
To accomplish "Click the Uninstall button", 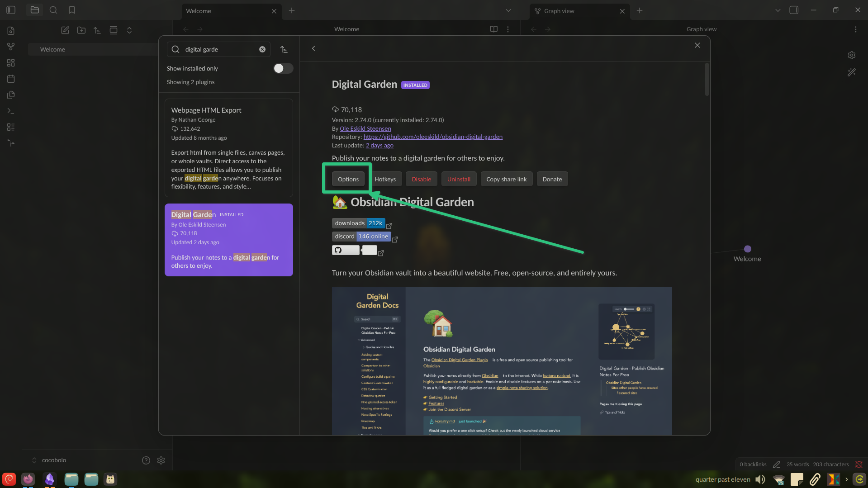I will (459, 179).
